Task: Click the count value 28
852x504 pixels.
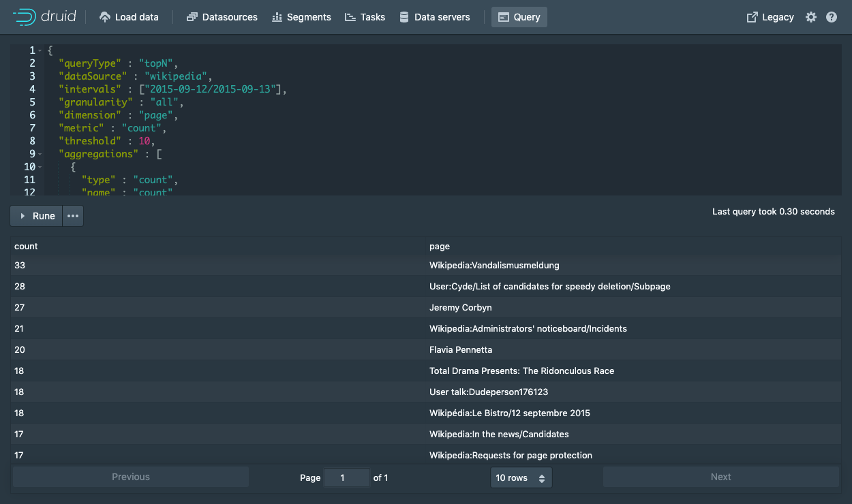Action: [20, 286]
